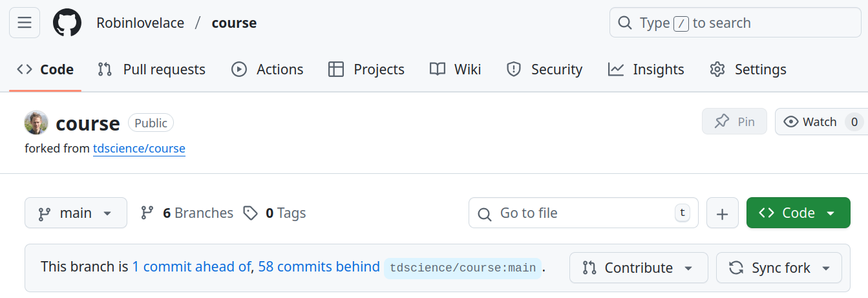Click the GitHub Octocat logo

[67, 23]
